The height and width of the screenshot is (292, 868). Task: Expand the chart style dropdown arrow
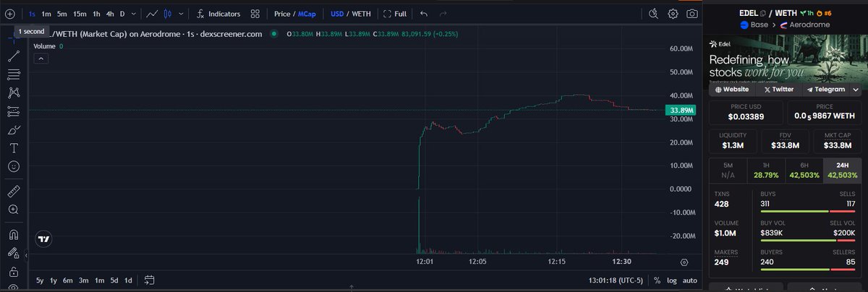(x=180, y=13)
